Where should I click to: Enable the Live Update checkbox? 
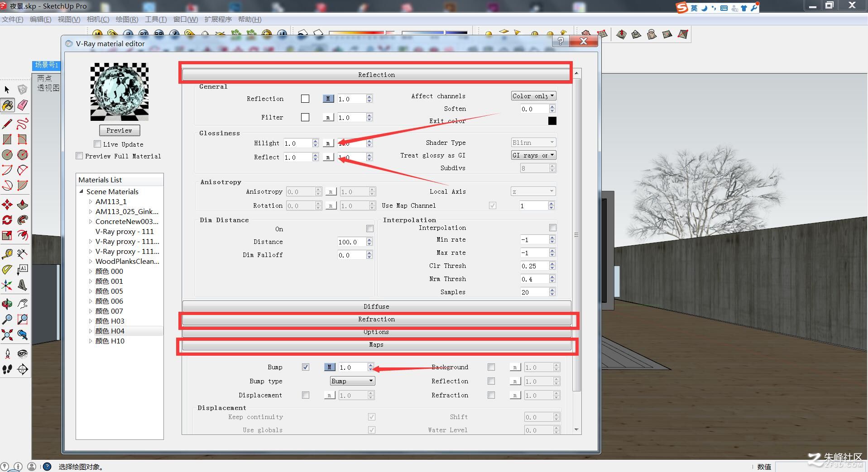coord(97,144)
